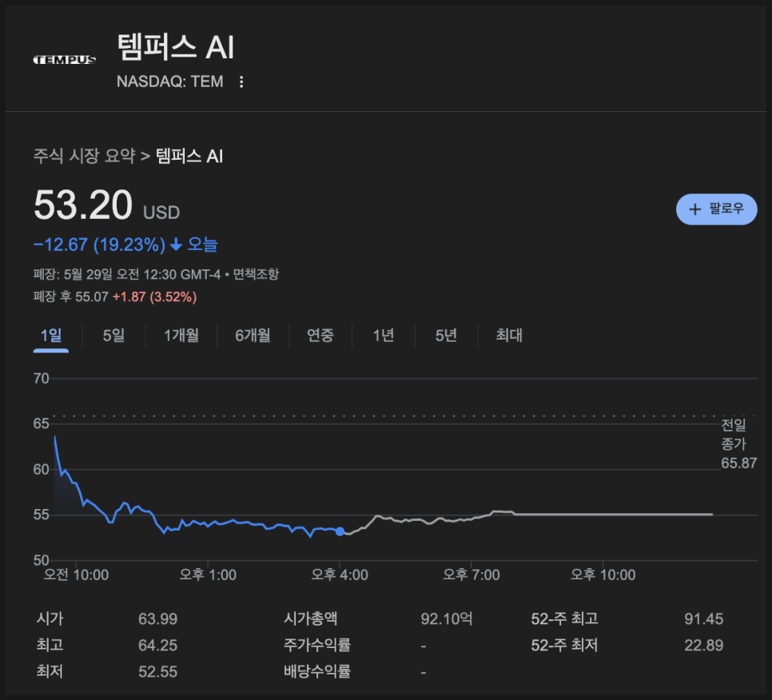The height and width of the screenshot is (700, 772).
Task: View the 5년 chart range
Action: [x=446, y=336]
